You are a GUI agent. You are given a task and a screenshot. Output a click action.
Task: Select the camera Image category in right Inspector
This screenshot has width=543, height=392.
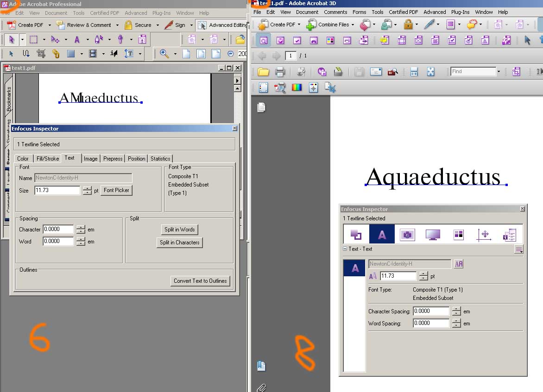(x=407, y=235)
